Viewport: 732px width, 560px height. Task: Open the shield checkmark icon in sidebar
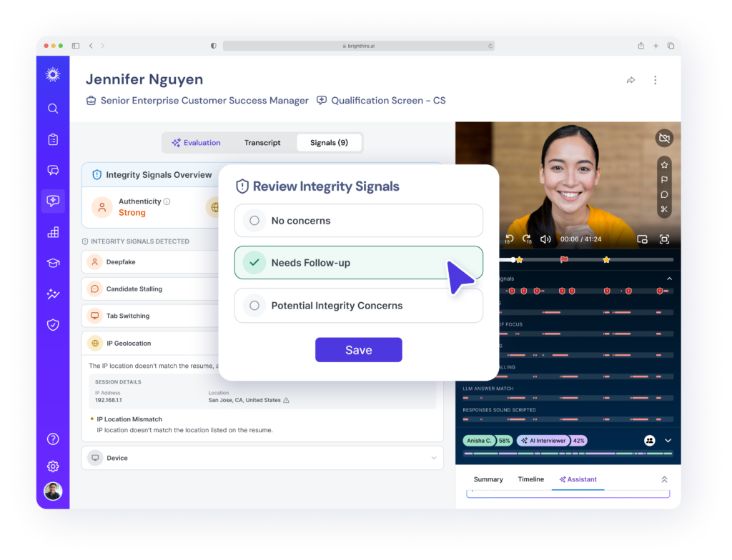[x=53, y=324]
